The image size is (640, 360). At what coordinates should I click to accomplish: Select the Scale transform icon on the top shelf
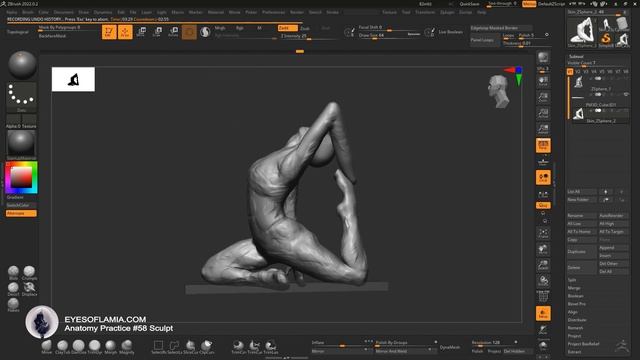tap(157, 32)
